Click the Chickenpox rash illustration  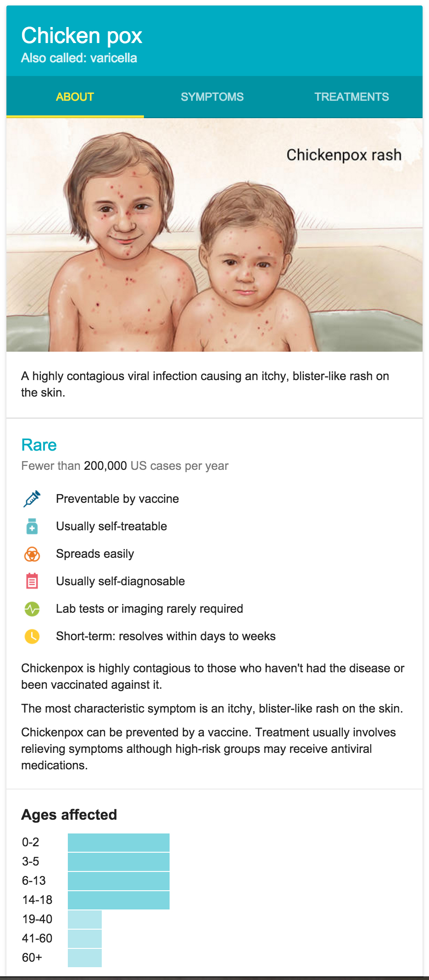tap(214, 235)
